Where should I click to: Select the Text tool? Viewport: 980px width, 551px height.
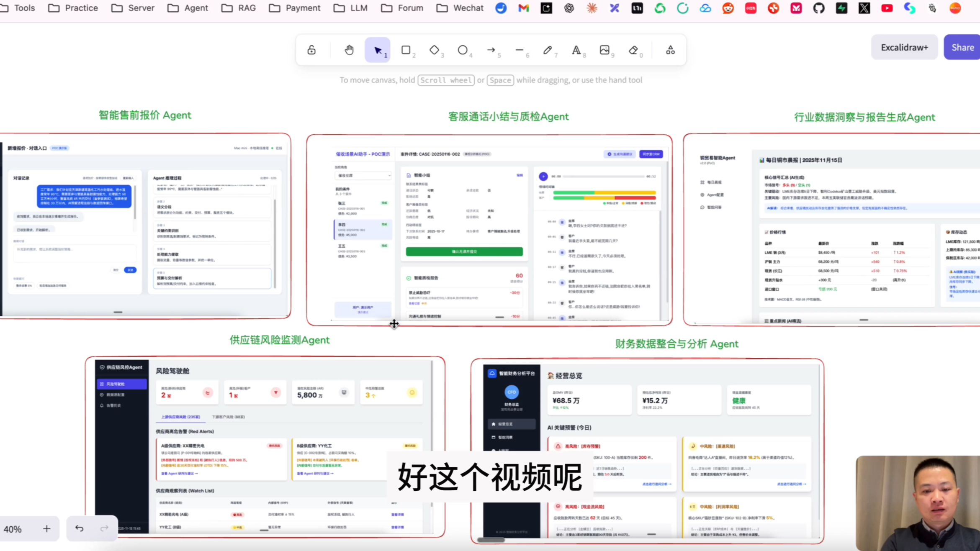point(576,50)
